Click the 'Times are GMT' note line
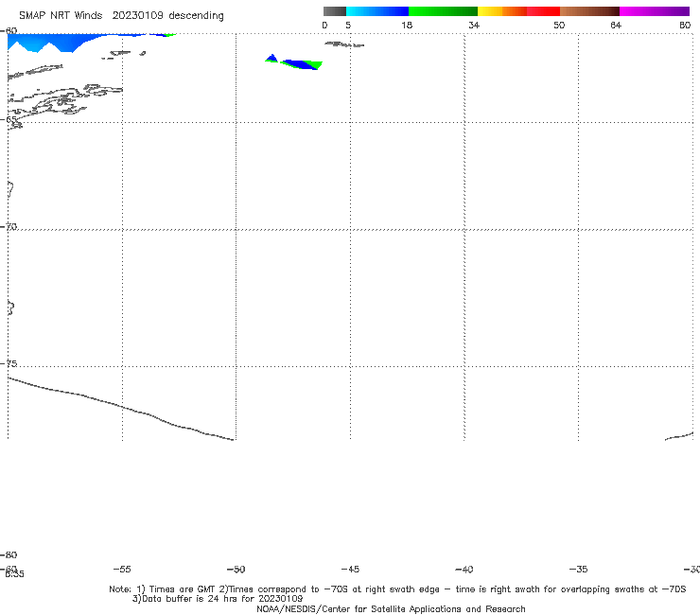The height and width of the screenshot is (615, 700). pyautogui.click(x=397, y=589)
